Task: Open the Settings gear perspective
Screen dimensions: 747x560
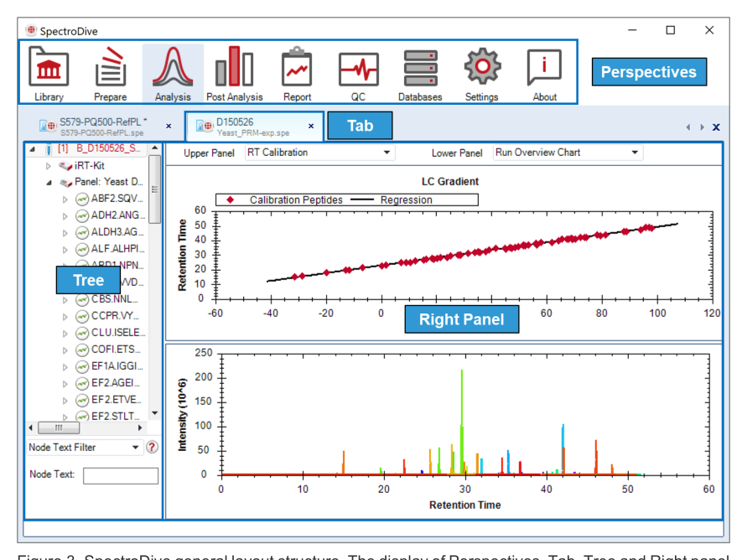Action: pos(482,73)
